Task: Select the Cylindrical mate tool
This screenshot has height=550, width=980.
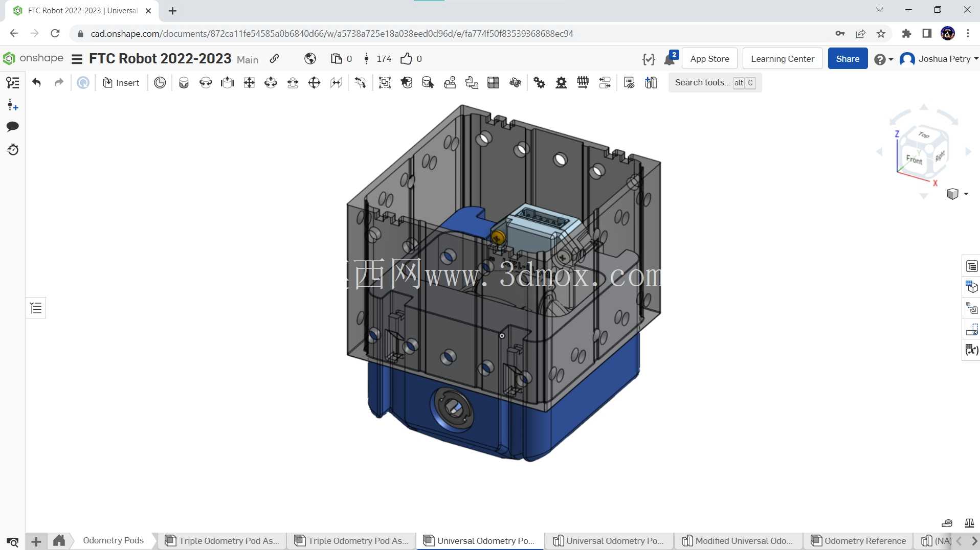Action: [271, 83]
